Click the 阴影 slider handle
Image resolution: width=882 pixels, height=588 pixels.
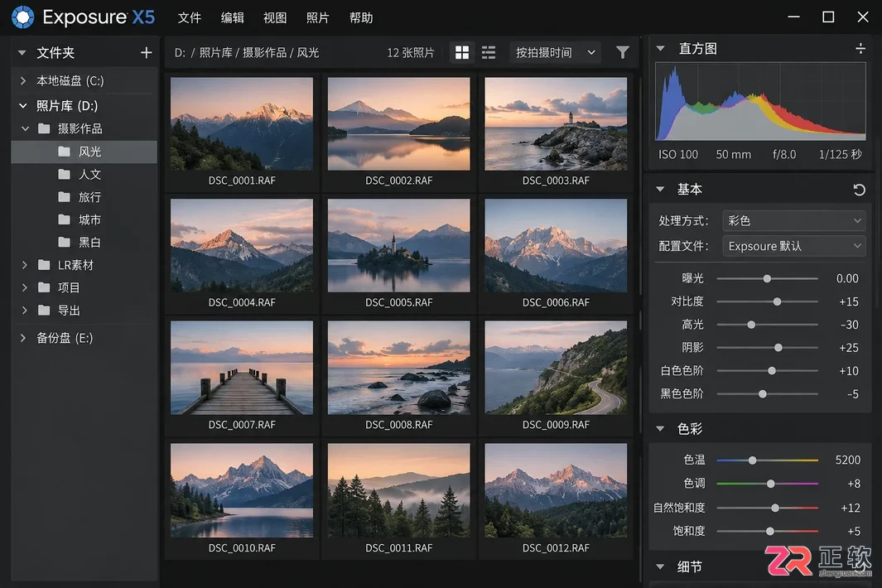pyautogui.click(x=778, y=348)
